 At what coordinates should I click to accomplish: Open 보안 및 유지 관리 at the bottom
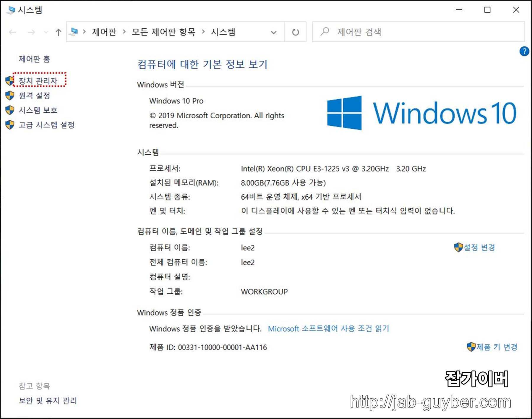[x=48, y=401]
